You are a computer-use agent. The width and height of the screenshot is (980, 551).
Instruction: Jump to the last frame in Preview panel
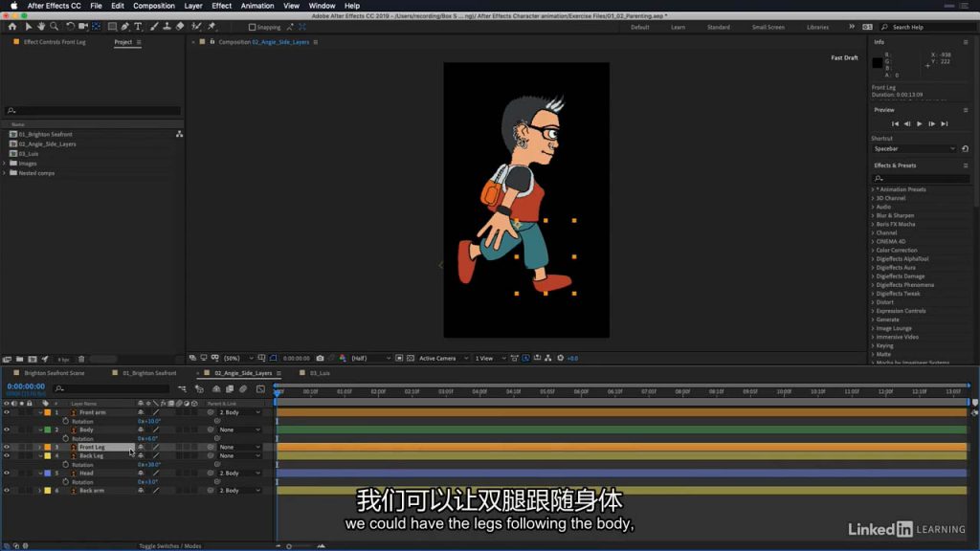(x=945, y=123)
